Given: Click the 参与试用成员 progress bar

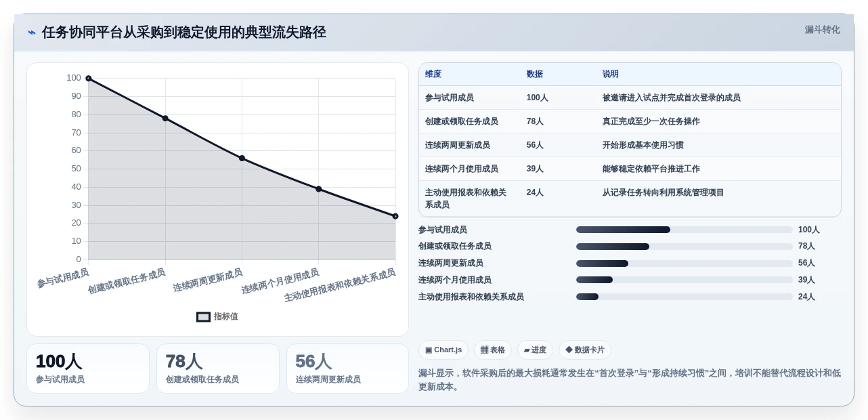Looking at the screenshot, I should (684, 230).
